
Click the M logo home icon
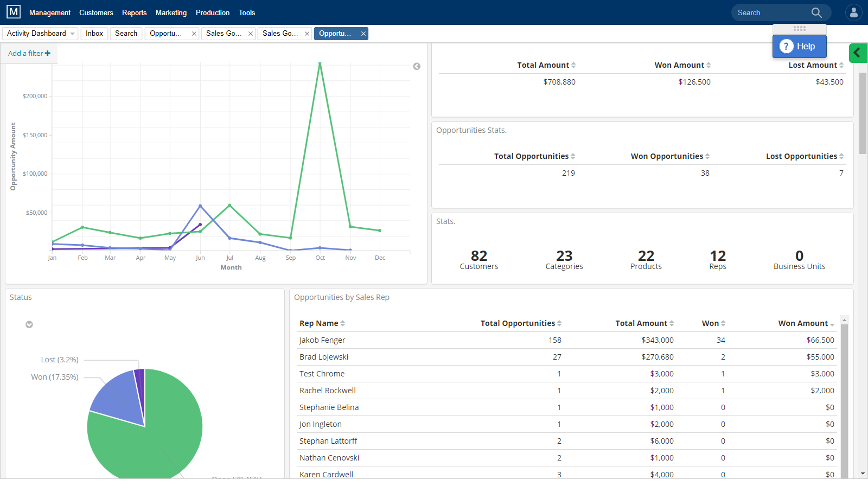pyautogui.click(x=14, y=12)
